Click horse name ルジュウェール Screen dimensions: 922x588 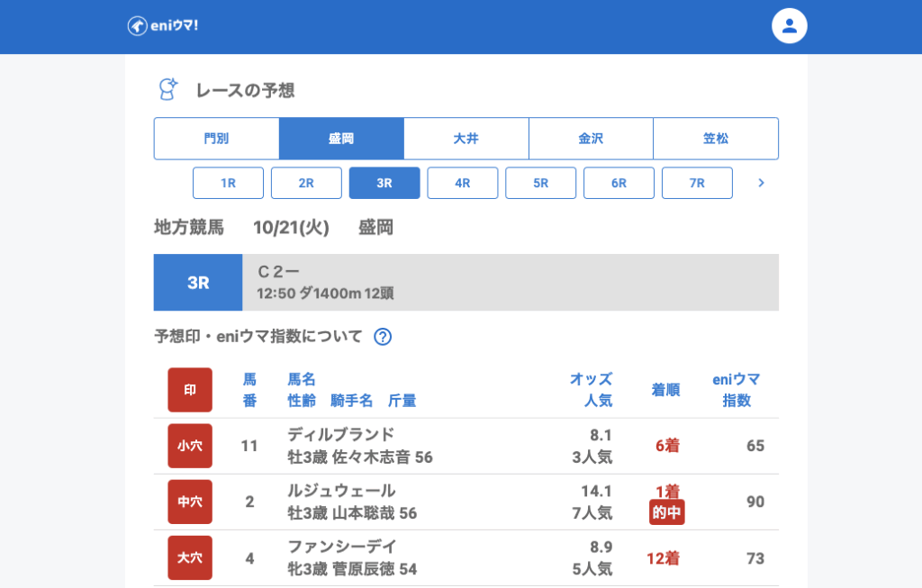pyautogui.click(x=341, y=491)
